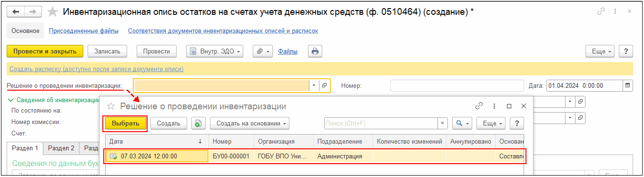Open Еще menu in selection dialog
Viewport: 644px width, 177px height.
click(491, 123)
